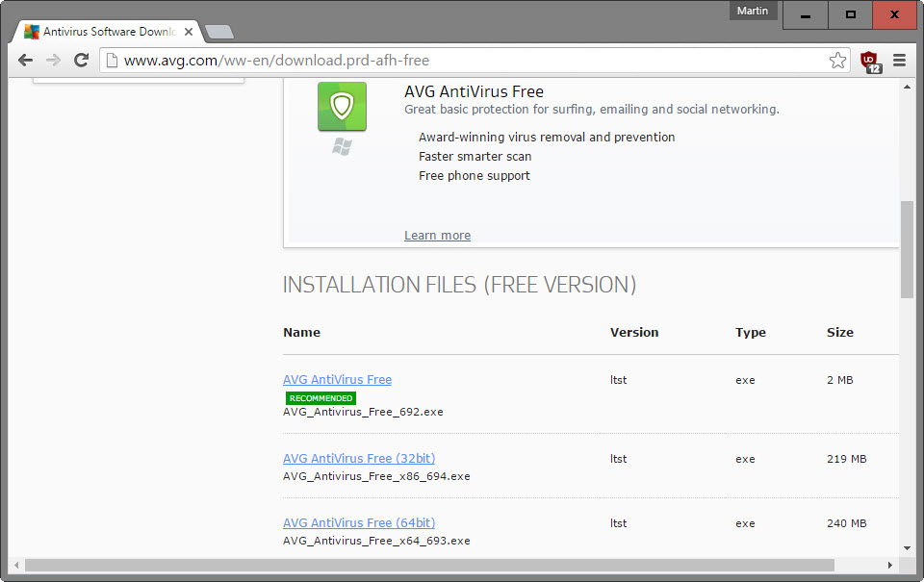
Task: Click the 240 MB size value
Action: 846,523
